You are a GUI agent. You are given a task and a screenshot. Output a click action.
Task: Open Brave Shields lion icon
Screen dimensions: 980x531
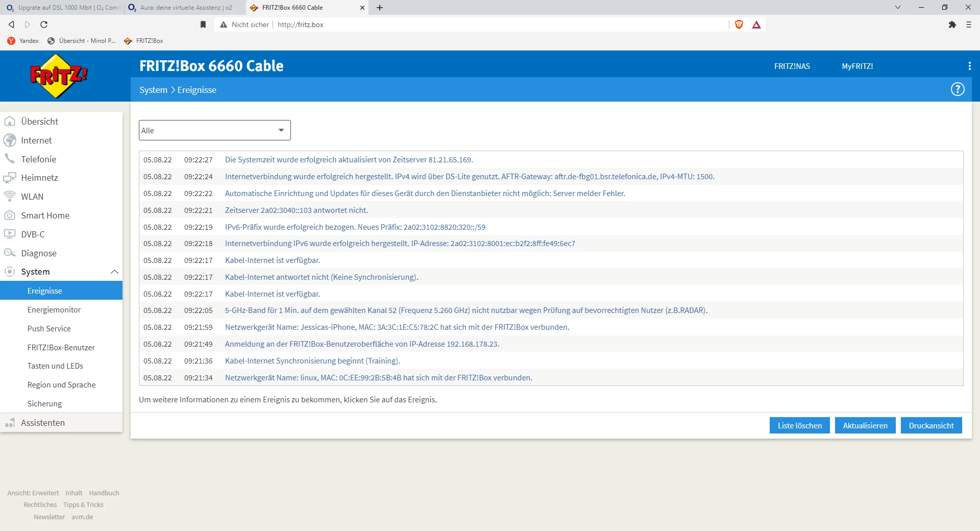point(739,25)
